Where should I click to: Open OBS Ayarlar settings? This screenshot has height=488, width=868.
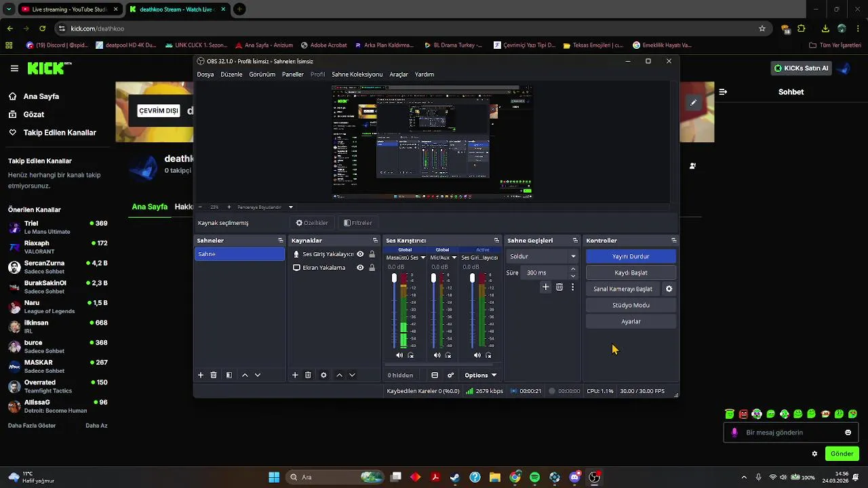(631, 321)
